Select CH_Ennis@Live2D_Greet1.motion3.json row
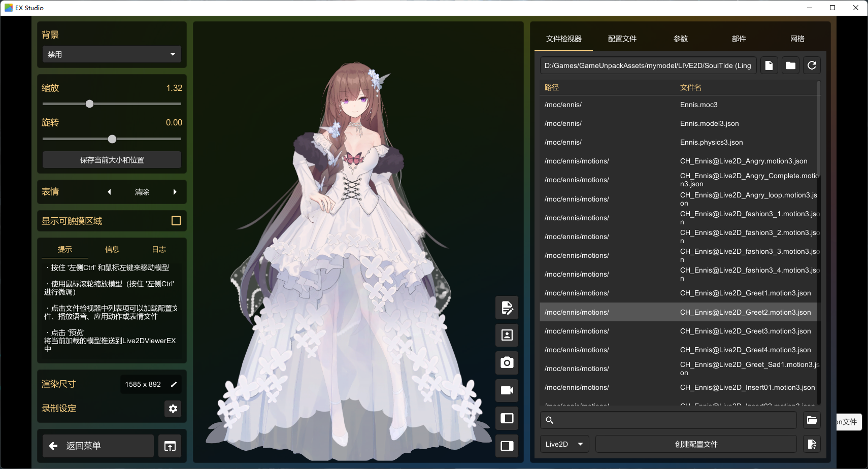 [x=679, y=293]
